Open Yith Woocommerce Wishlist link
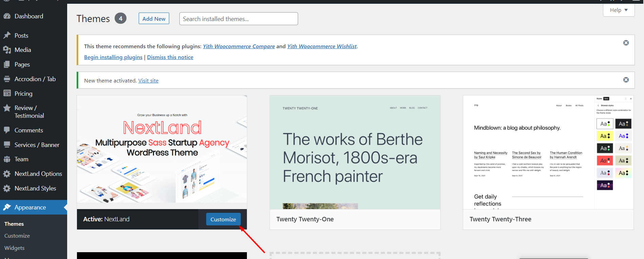644x259 pixels. [x=322, y=46]
